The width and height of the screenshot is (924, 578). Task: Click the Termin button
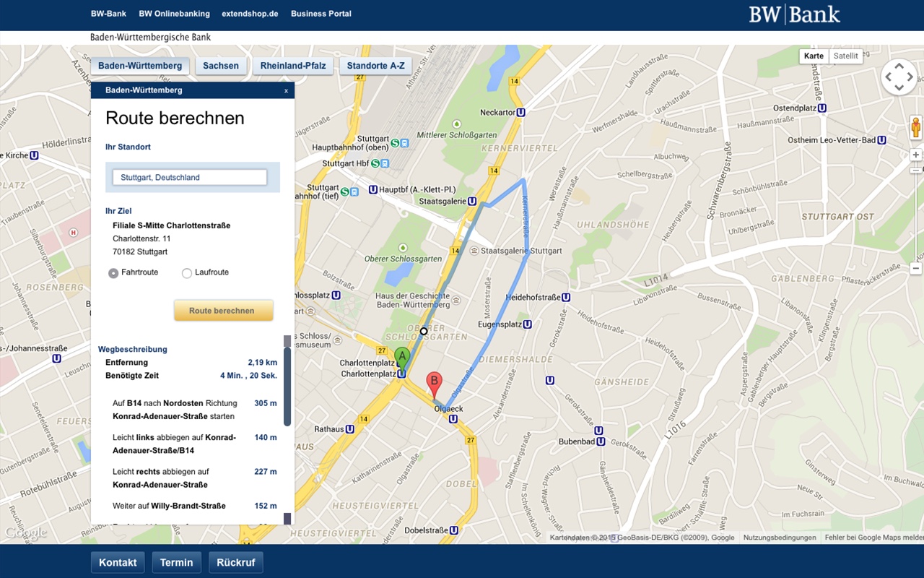pos(177,563)
